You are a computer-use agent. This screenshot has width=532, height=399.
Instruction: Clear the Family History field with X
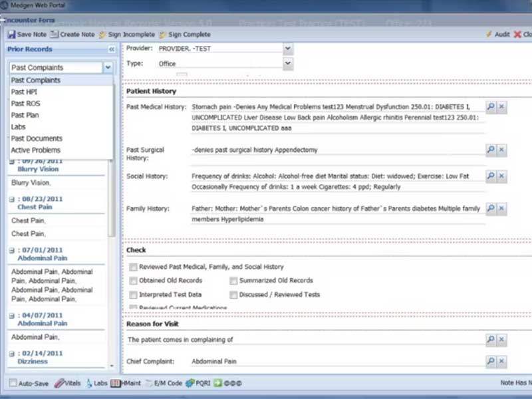coord(501,209)
